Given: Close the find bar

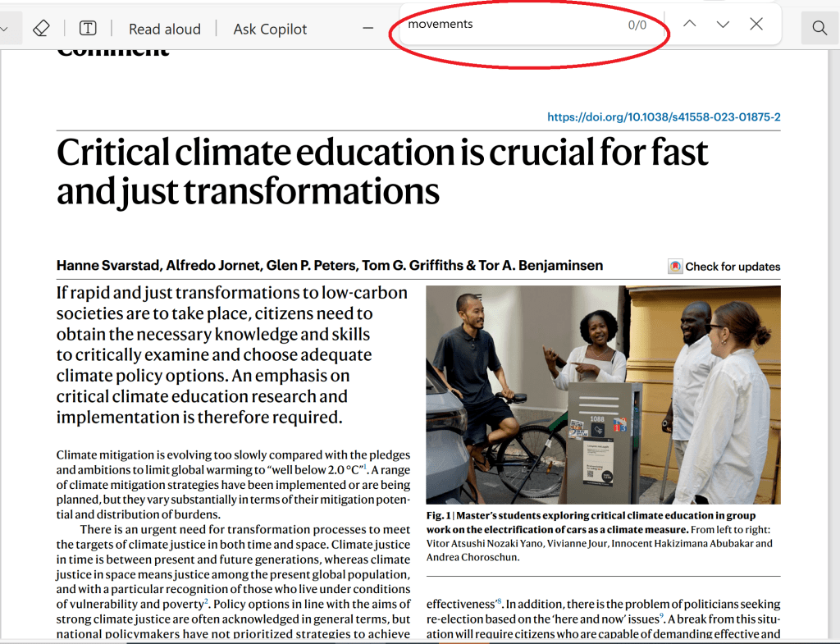Looking at the screenshot, I should coord(756,25).
